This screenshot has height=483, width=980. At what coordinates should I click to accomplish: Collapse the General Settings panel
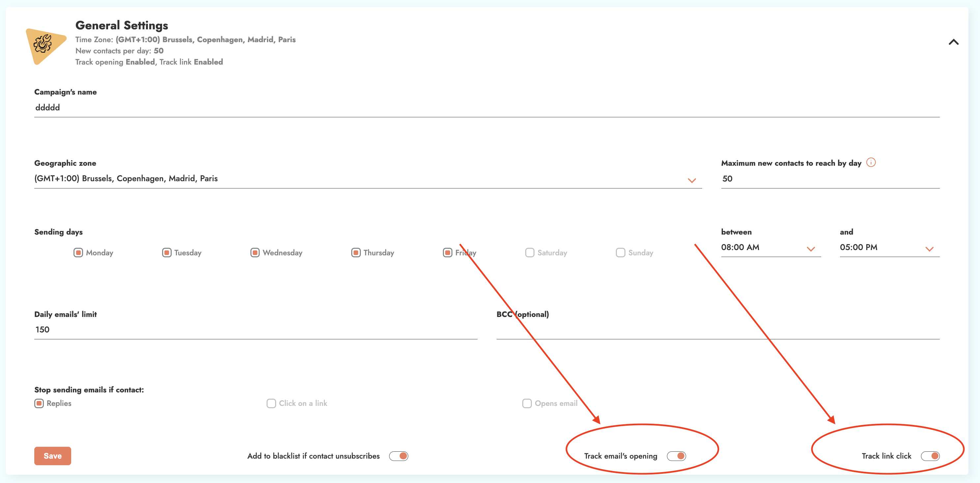point(953,42)
